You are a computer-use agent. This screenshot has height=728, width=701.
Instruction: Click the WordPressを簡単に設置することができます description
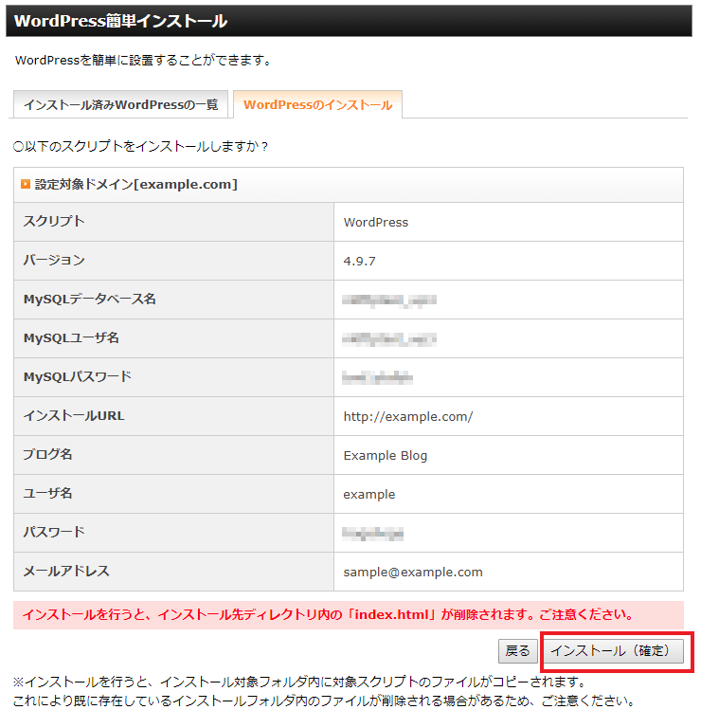click(143, 61)
